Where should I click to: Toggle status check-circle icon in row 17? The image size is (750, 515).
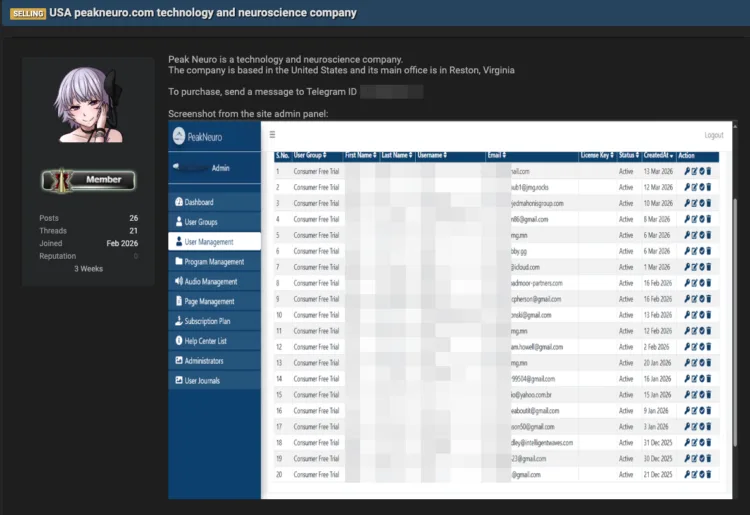702,426
